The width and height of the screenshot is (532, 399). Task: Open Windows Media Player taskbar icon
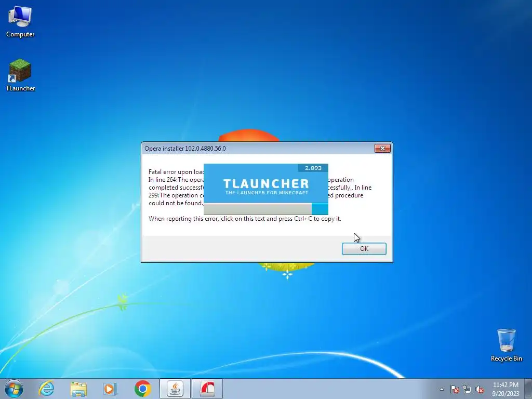point(110,389)
